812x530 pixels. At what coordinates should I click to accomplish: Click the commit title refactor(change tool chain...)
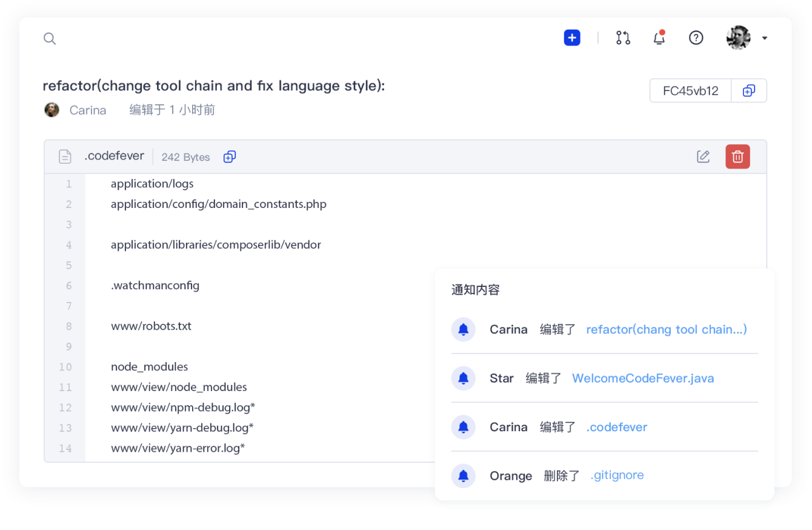click(x=214, y=86)
